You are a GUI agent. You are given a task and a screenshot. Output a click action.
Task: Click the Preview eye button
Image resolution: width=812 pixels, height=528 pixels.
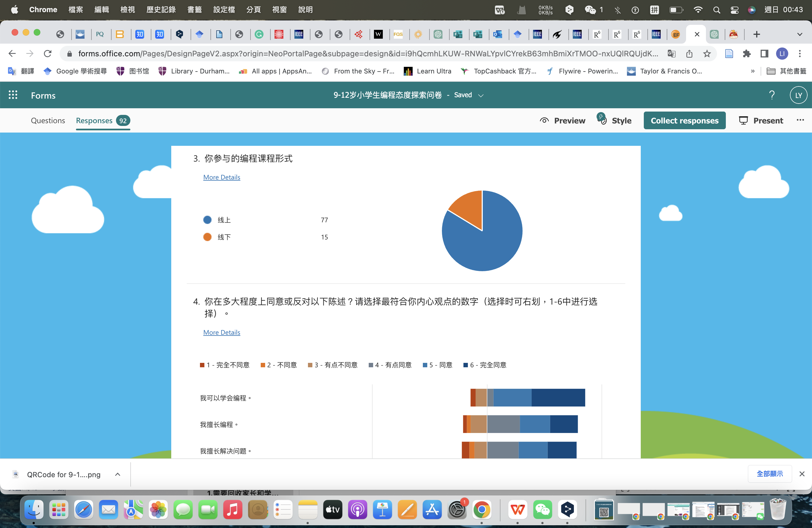[x=563, y=120]
